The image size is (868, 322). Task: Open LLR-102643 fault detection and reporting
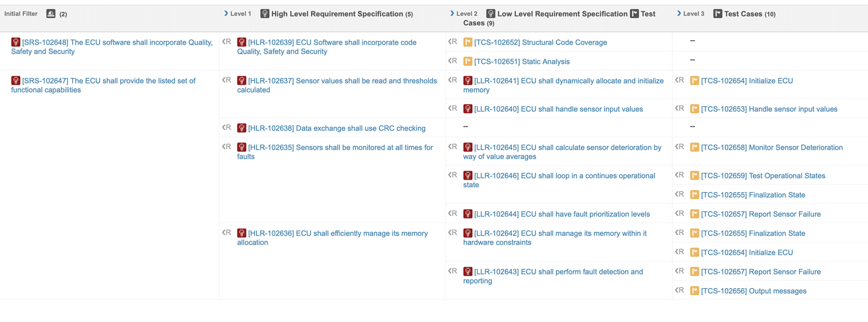pos(553,276)
